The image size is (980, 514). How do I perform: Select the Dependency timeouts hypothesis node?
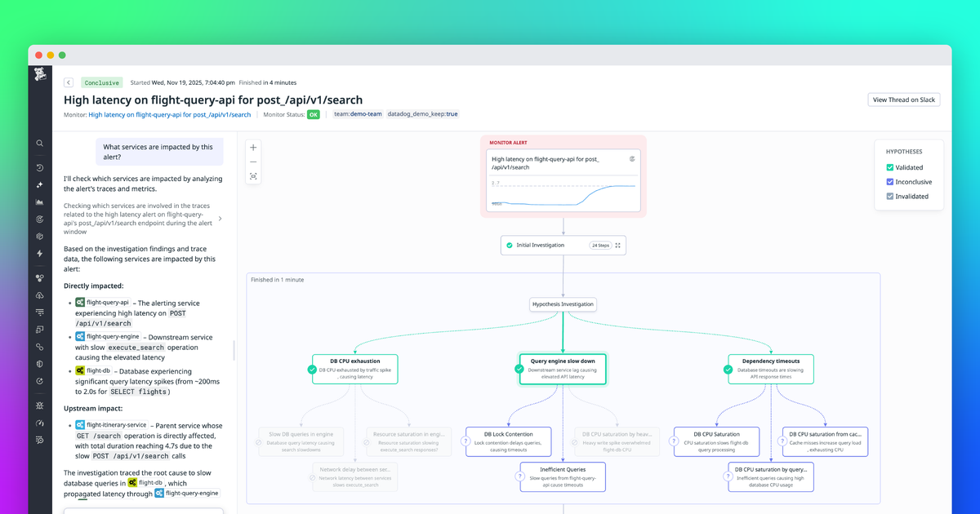tap(772, 368)
